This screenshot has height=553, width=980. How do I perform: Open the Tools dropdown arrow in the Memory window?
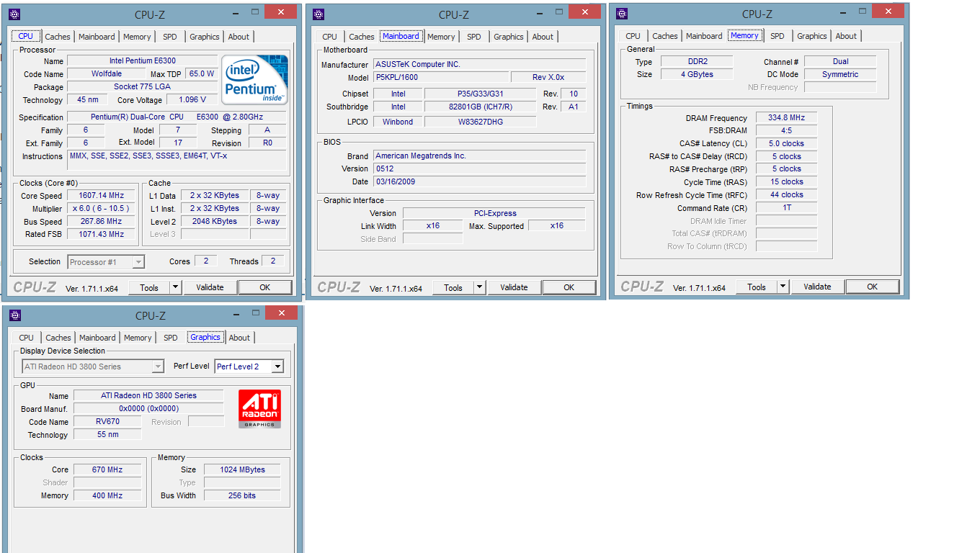783,287
